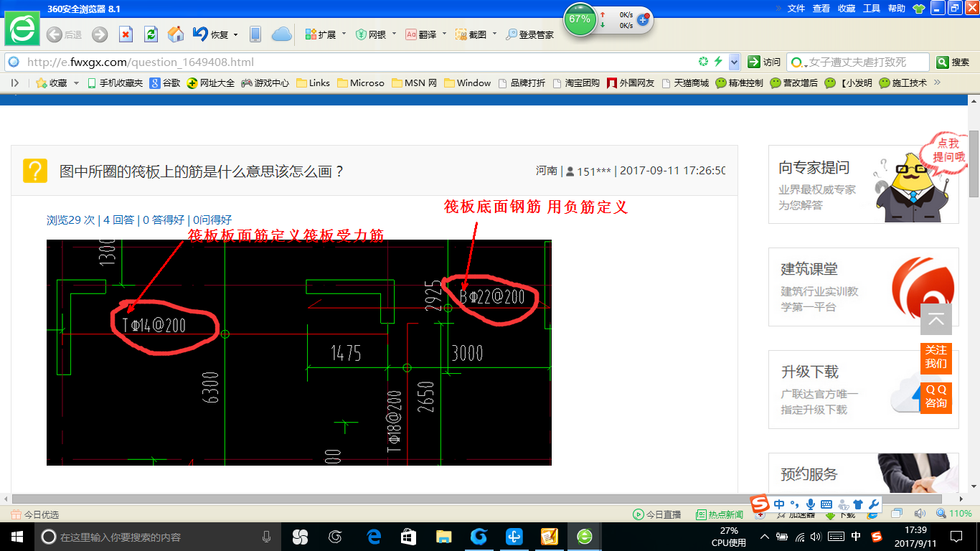
Task: Expand the 恢复 dropdown arrow
Action: click(235, 34)
